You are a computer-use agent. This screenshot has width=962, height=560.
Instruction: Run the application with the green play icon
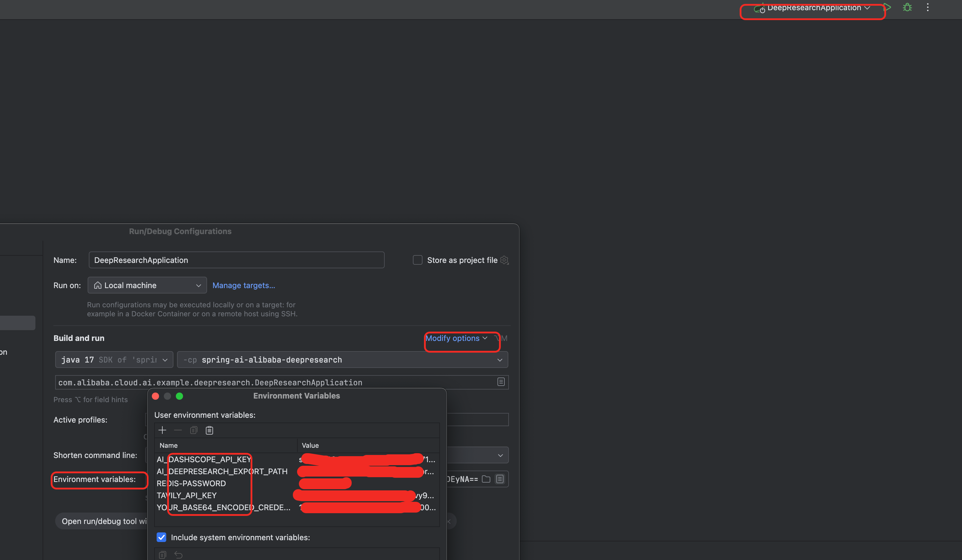pos(888,7)
